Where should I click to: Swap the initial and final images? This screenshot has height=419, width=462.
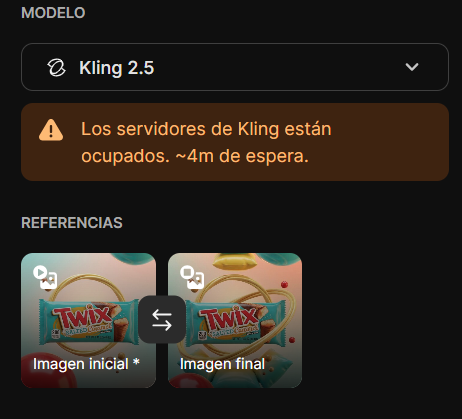[162, 320]
